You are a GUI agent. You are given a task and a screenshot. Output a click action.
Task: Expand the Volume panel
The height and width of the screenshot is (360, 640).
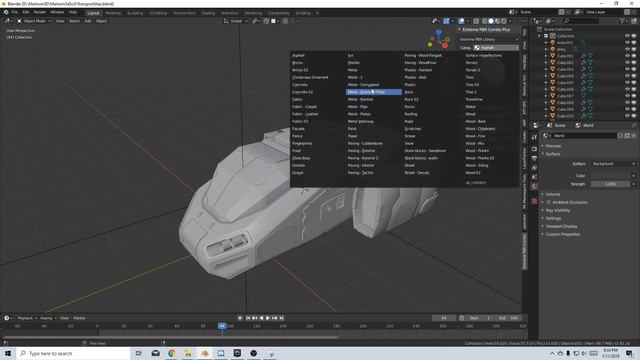553,194
